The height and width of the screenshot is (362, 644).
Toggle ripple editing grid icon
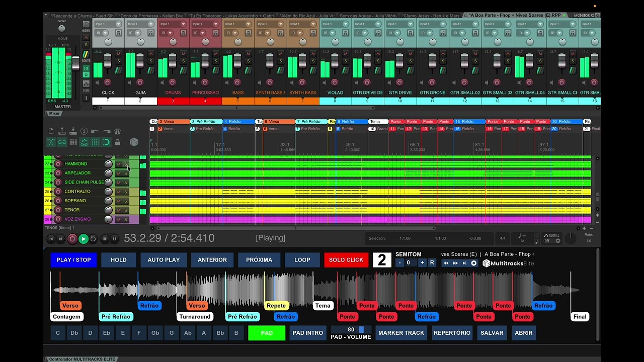pyautogui.click(x=73, y=142)
